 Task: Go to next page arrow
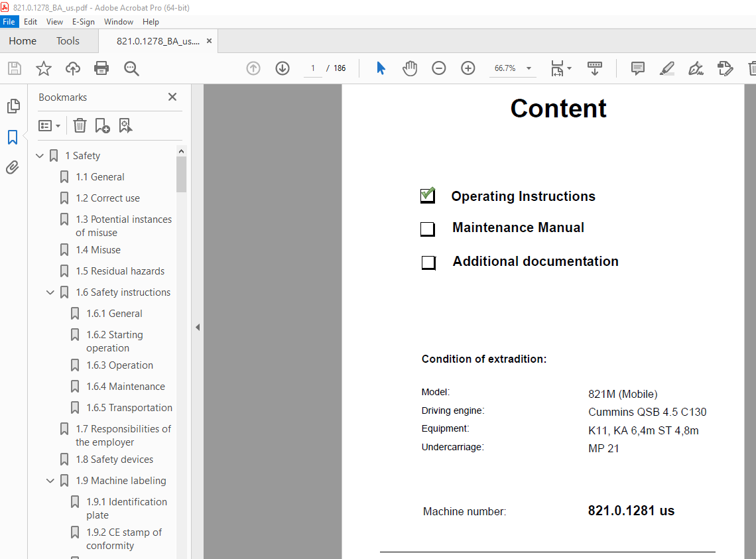tap(283, 68)
